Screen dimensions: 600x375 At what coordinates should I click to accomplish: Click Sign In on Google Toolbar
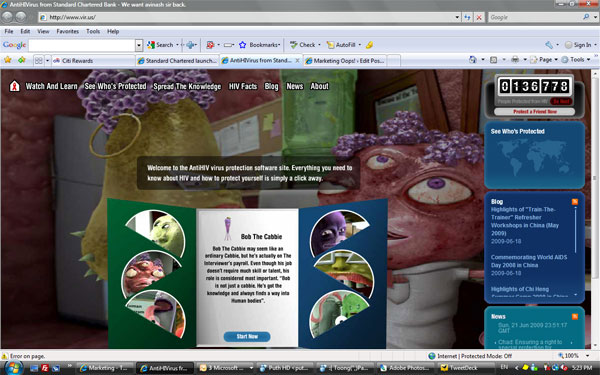[578, 45]
